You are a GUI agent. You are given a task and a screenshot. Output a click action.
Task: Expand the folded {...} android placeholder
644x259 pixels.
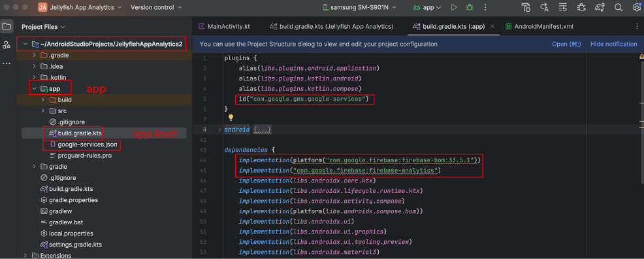tap(263, 129)
